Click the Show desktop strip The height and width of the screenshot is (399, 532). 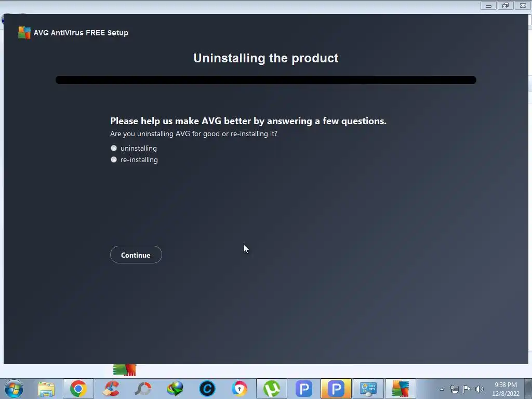click(x=528, y=389)
